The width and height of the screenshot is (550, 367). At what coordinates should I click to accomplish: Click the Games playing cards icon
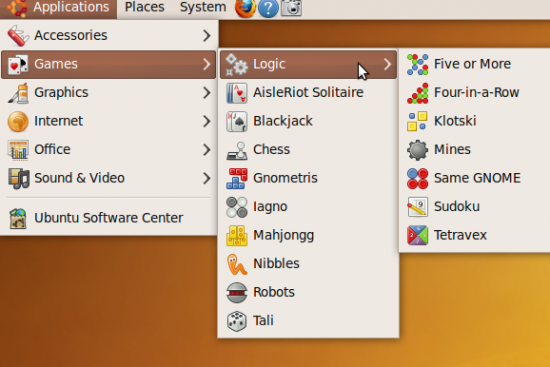click(x=18, y=64)
